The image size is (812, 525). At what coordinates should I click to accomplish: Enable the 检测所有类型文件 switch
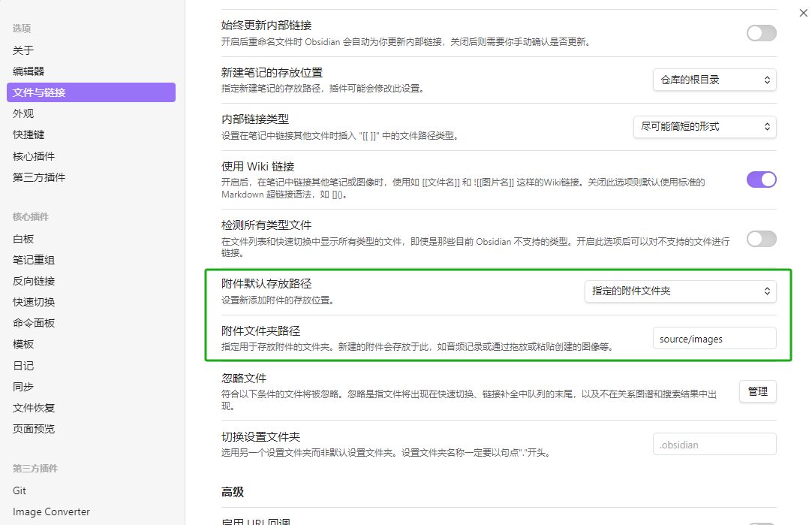coord(761,240)
